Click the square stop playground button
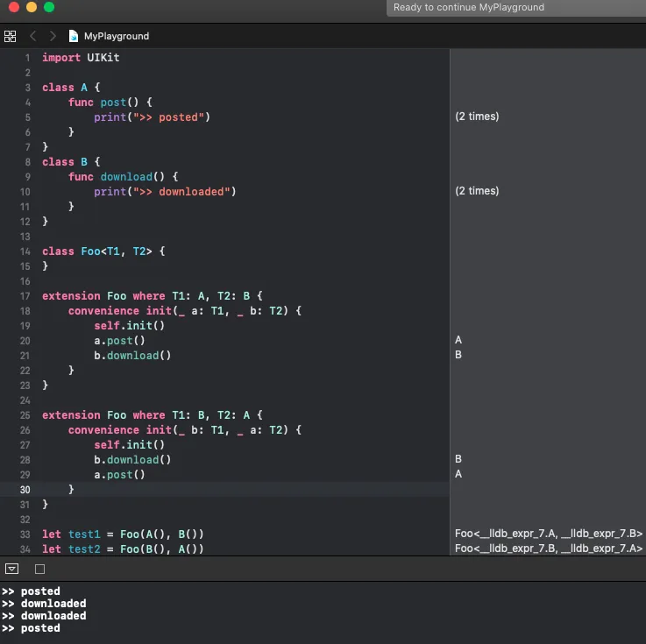 click(x=40, y=569)
